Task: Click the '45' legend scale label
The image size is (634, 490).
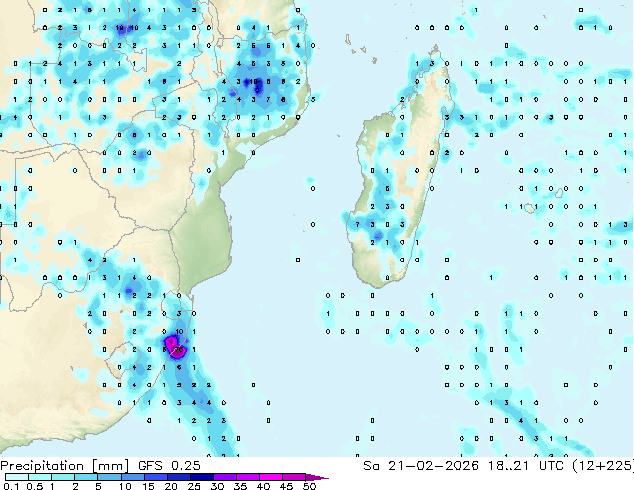Action: 286,486
